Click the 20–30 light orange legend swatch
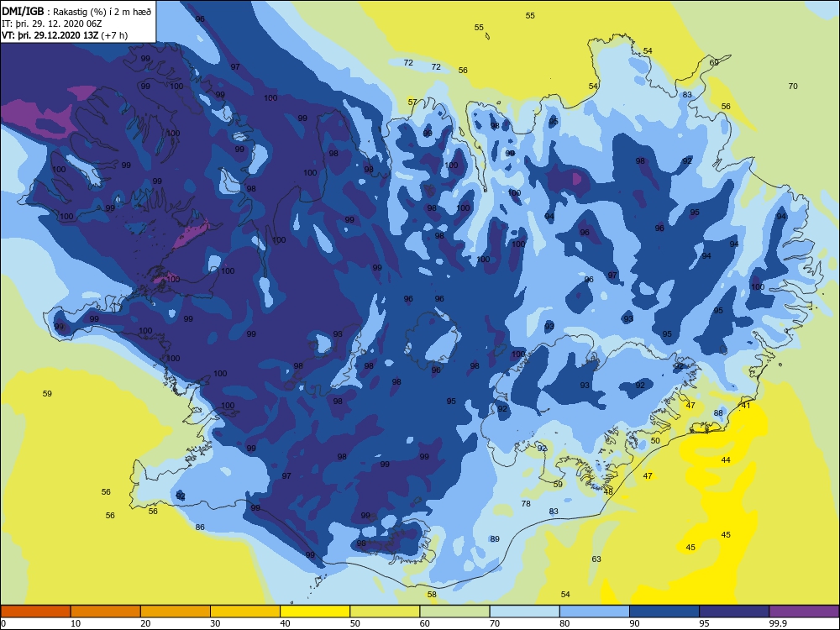Viewport: 840px width, 630px height. coord(176,612)
